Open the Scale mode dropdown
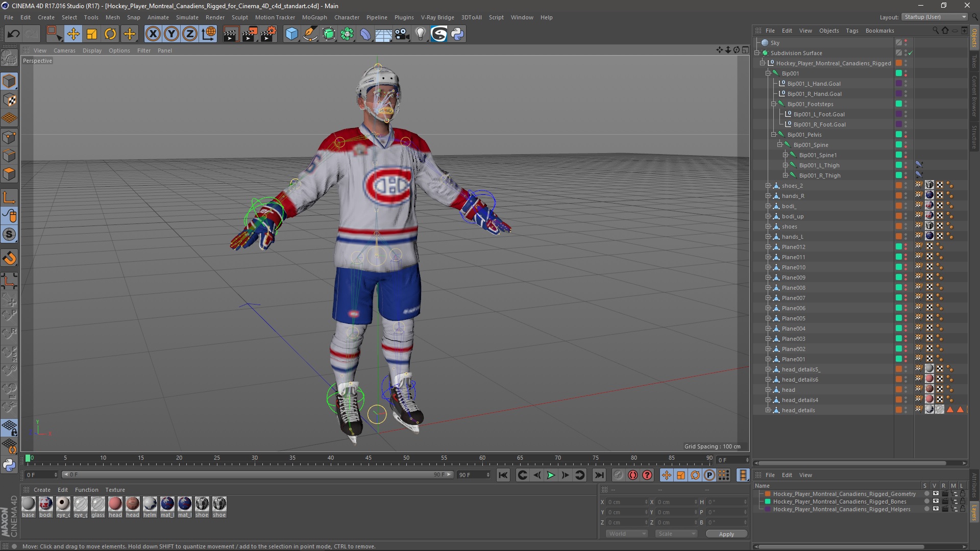 point(676,534)
